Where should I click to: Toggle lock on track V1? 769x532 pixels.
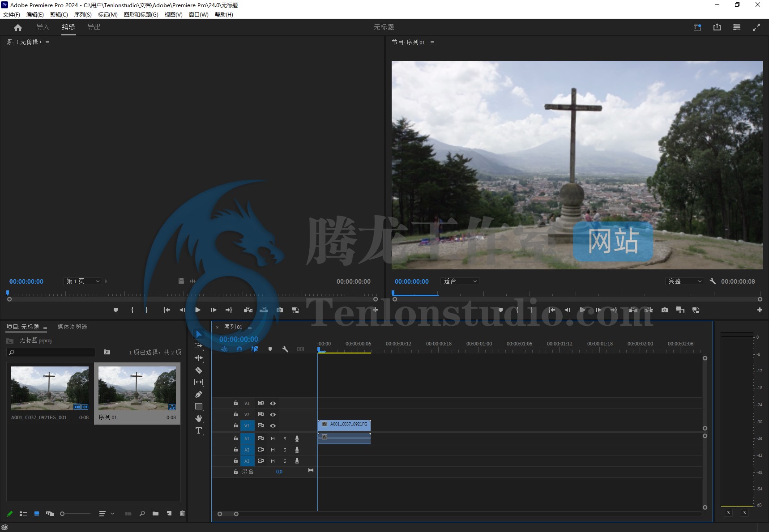(236, 426)
